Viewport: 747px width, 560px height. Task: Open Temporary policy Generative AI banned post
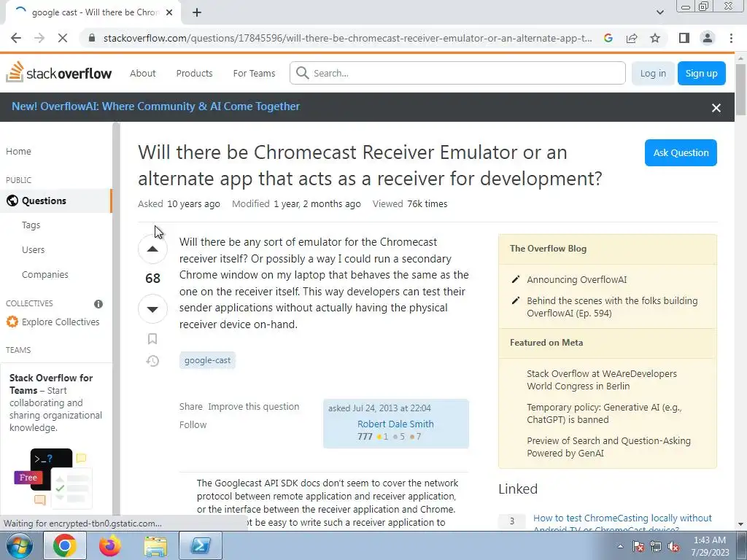coord(604,413)
